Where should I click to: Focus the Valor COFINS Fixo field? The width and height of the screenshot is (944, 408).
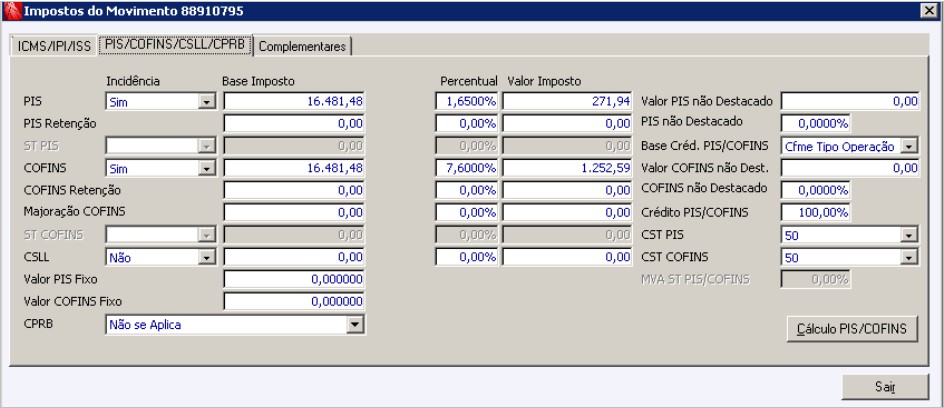coord(294,302)
